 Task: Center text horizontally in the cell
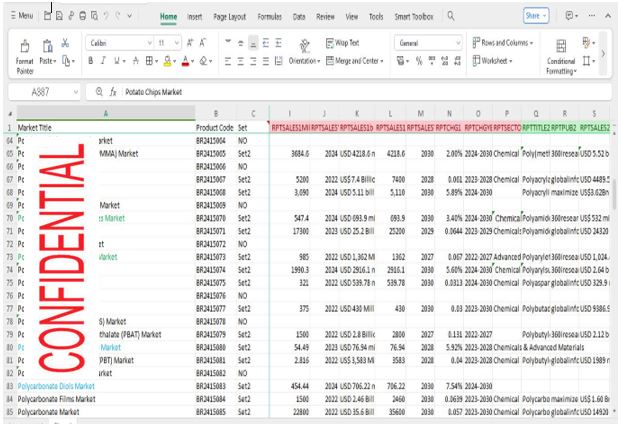coord(240,61)
